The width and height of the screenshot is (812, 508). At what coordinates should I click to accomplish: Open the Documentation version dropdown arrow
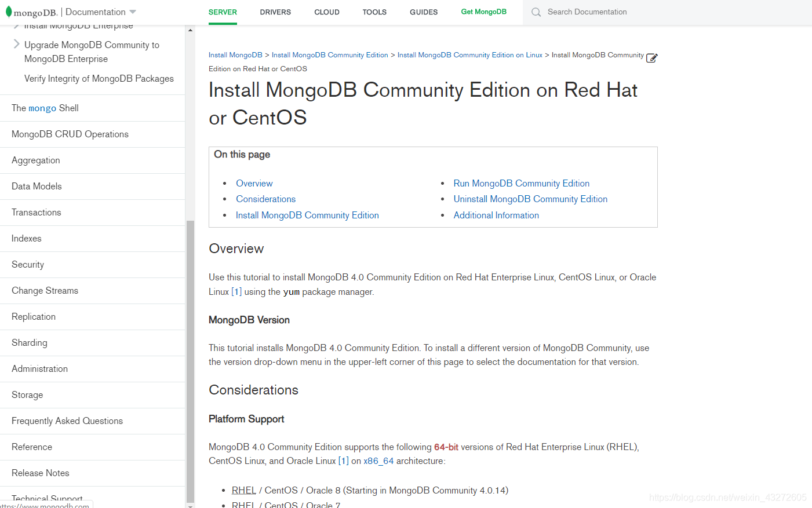point(133,12)
